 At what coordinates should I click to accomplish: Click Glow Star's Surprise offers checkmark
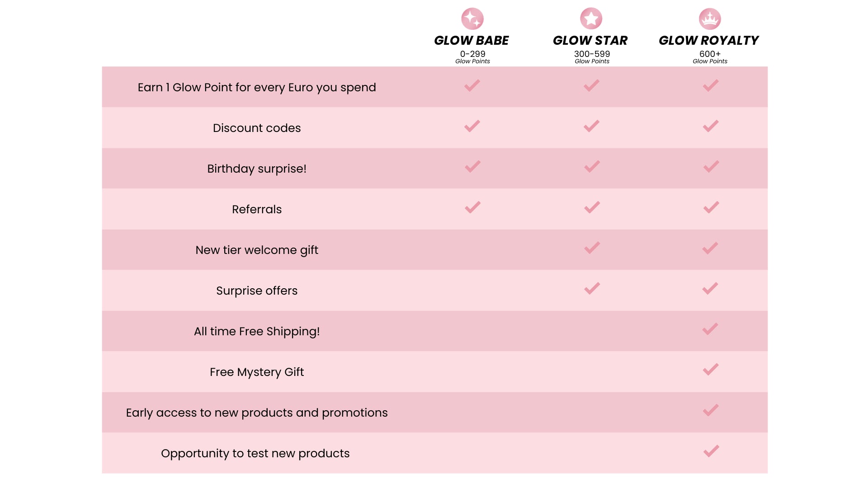(592, 288)
